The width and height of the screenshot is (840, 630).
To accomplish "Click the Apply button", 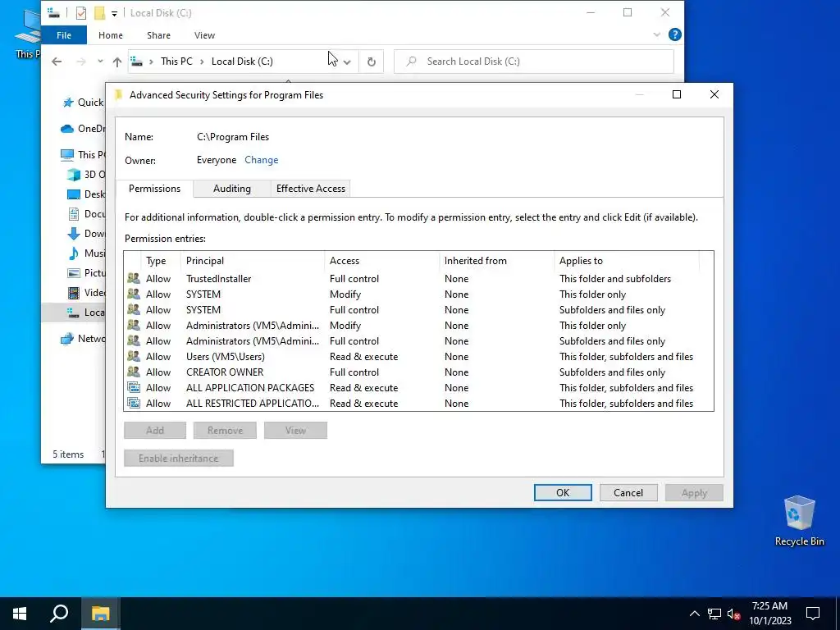I will (694, 493).
